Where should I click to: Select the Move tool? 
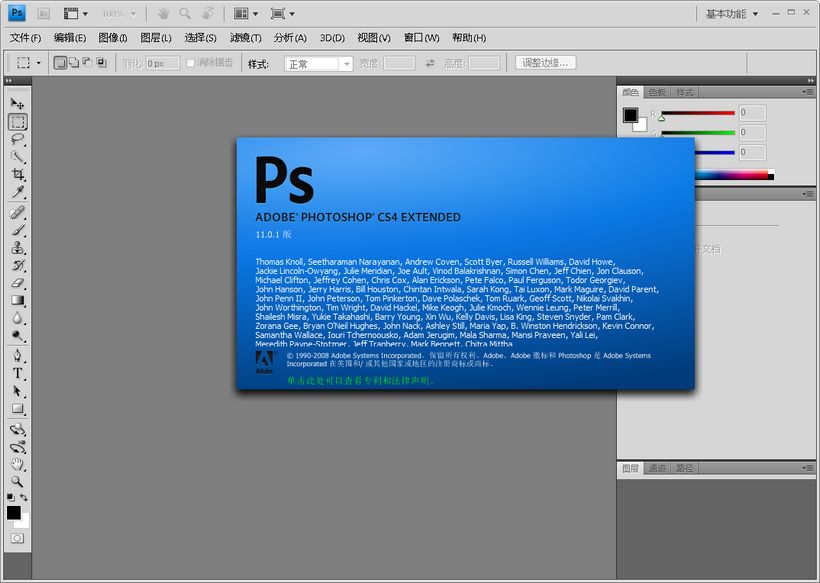coord(17,104)
